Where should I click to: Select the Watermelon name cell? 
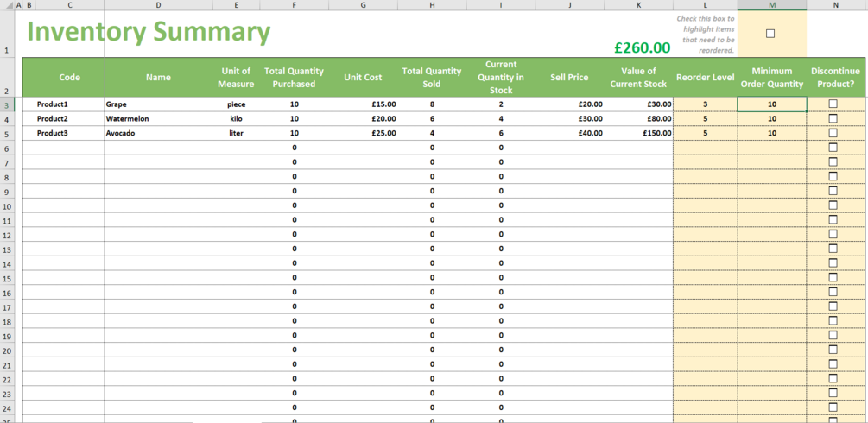(158, 118)
